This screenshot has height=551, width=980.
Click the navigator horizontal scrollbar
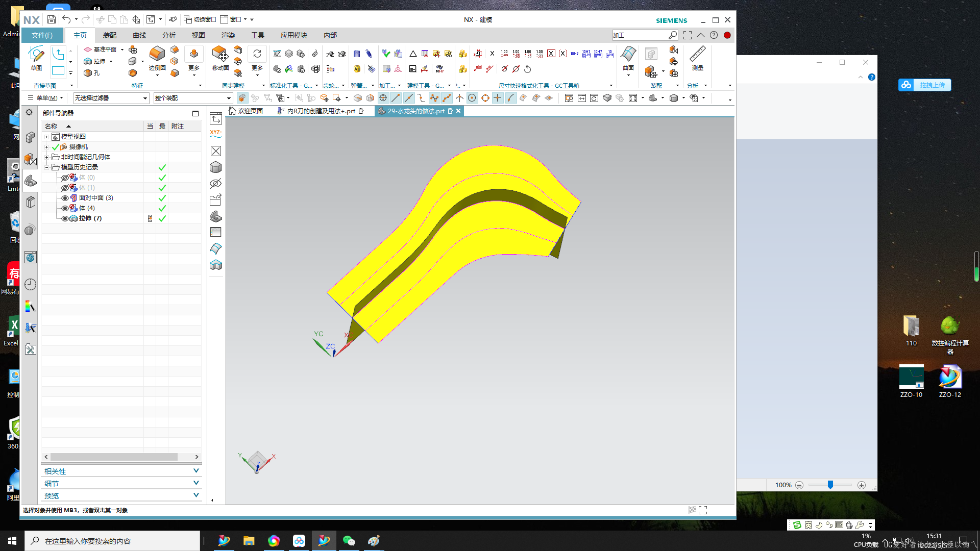click(114, 457)
